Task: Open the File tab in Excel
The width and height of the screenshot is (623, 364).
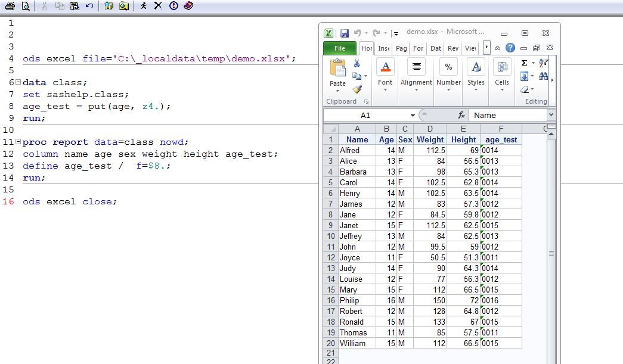Action: click(339, 48)
